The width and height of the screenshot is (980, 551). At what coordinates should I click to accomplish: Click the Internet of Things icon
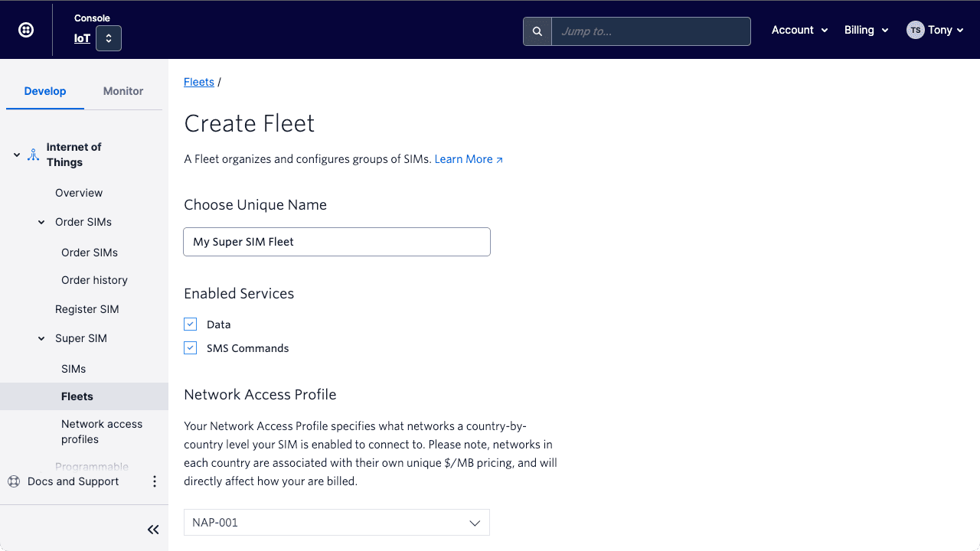coord(33,155)
